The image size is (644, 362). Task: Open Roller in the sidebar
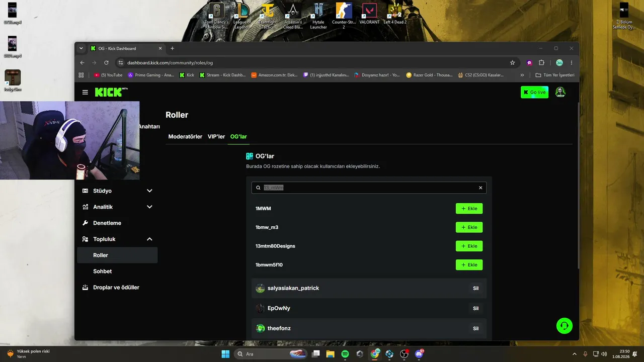pos(117,255)
